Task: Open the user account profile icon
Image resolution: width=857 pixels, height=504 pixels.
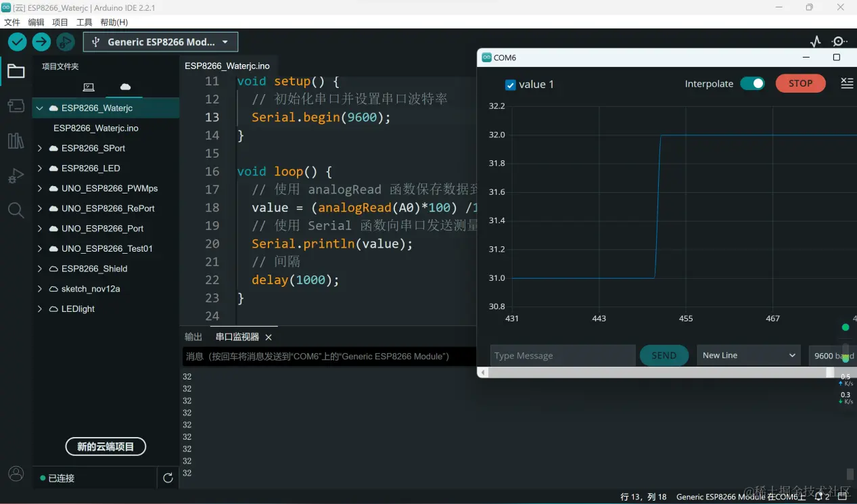Action: 16,474
